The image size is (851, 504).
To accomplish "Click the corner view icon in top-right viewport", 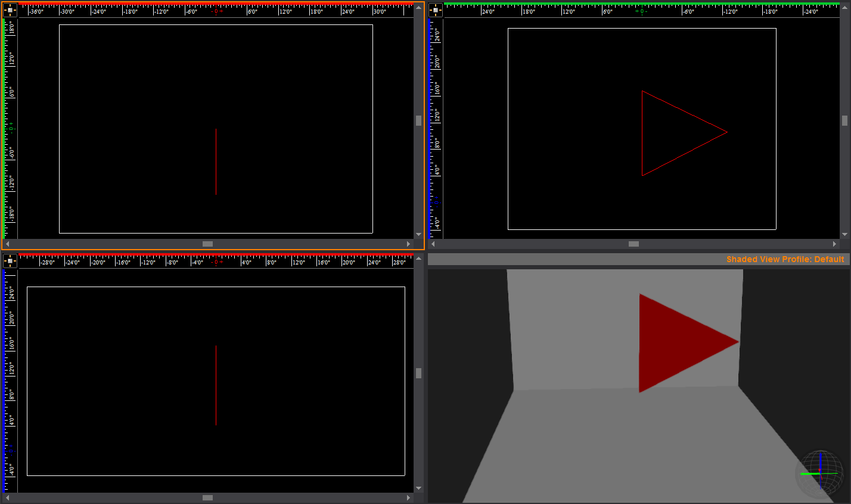I will point(436,10).
